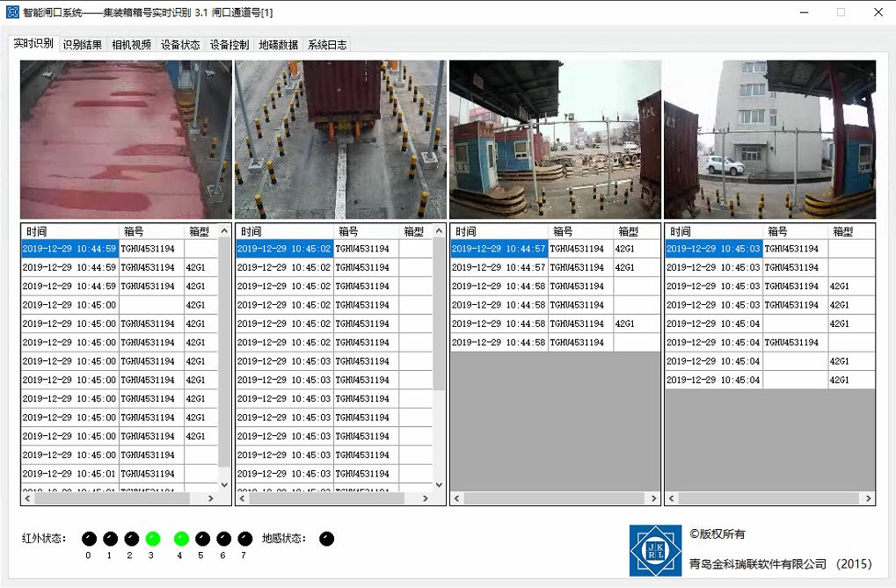Open the 设备状态 tab
Screen dimensions: 896x588
click(x=180, y=45)
